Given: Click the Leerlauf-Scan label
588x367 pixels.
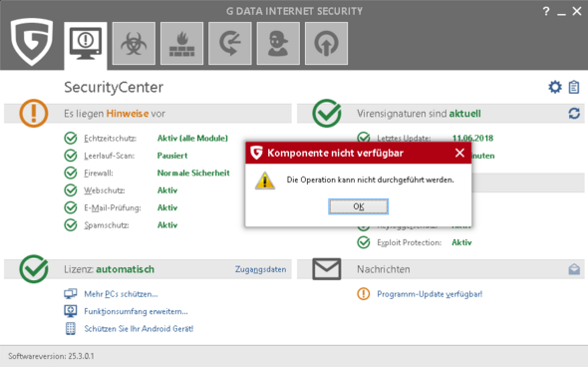Looking at the screenshot, I should coord(109,156).
